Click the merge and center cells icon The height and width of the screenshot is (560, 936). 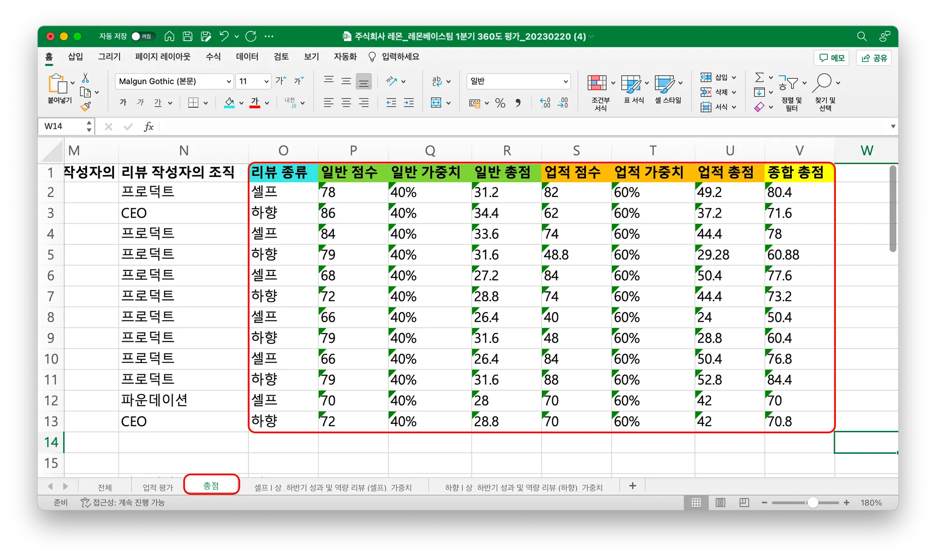(x=436, y=102)
